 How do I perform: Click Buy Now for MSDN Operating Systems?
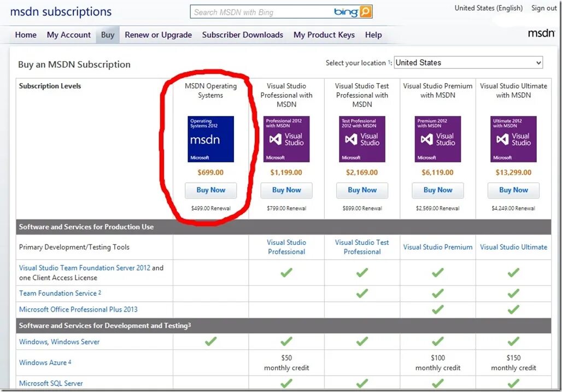tap(210, 190)
